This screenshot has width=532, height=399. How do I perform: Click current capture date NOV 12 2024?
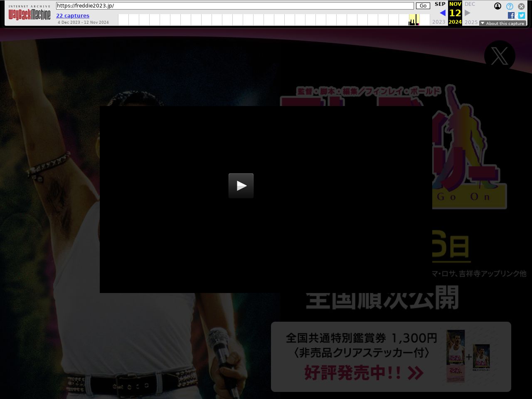coord(455,13)
